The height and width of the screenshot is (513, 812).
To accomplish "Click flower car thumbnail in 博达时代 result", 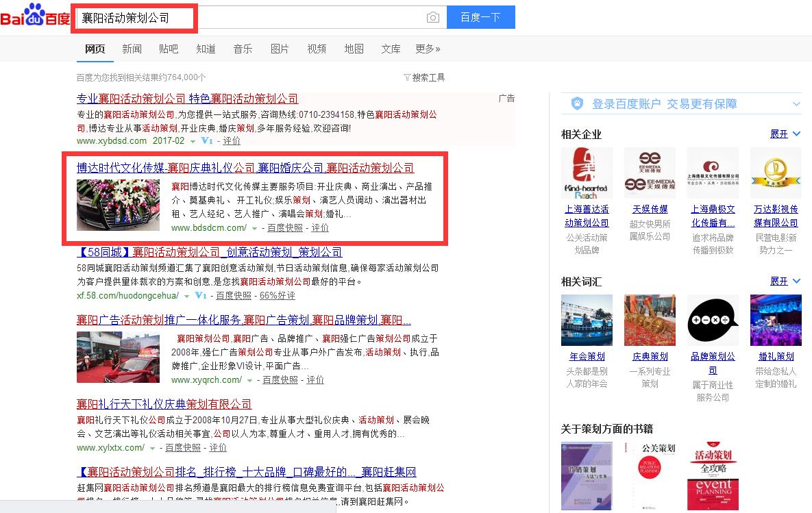I will (x=118, y=205).
